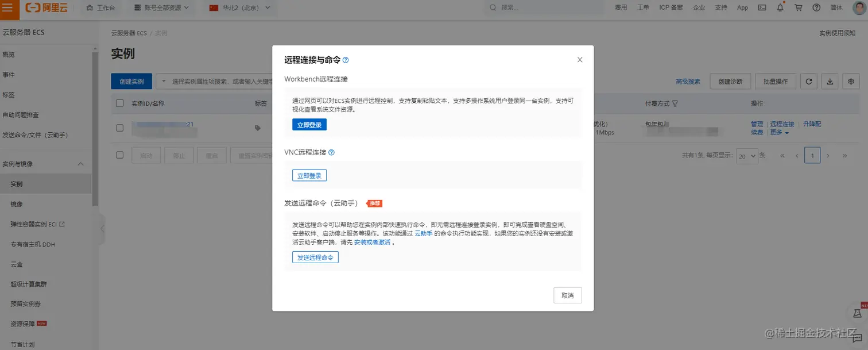Go to the previous page arrow

[797, 156]
